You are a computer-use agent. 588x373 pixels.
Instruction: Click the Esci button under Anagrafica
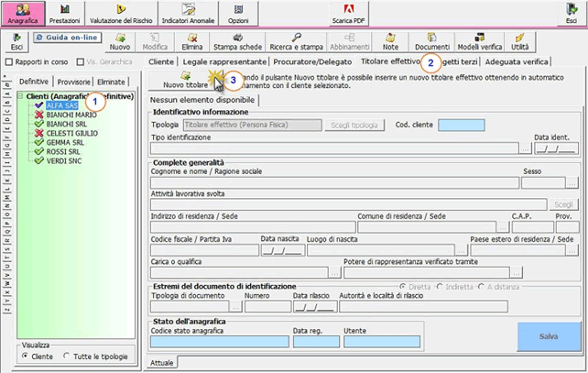[x=16, y=41]
